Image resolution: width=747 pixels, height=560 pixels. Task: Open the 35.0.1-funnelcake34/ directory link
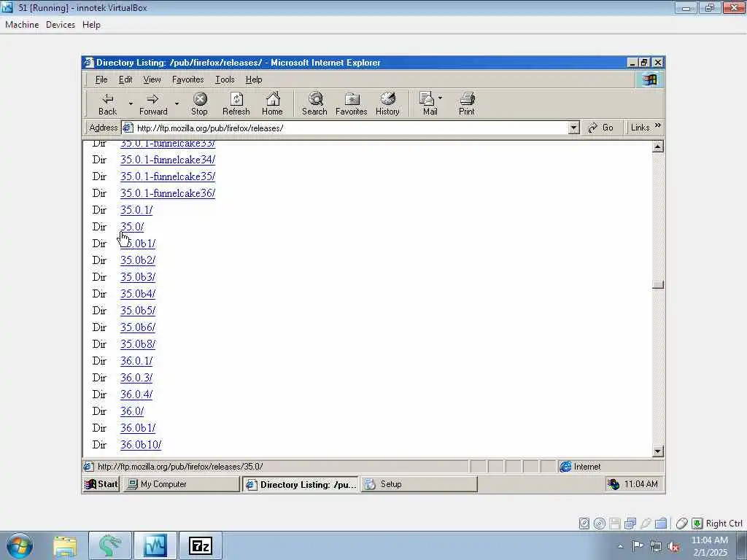click(168, 160)
